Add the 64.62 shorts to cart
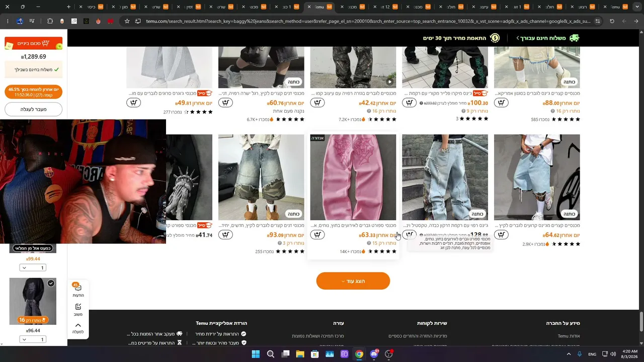The image size is (644, 362). pos(501,235)
